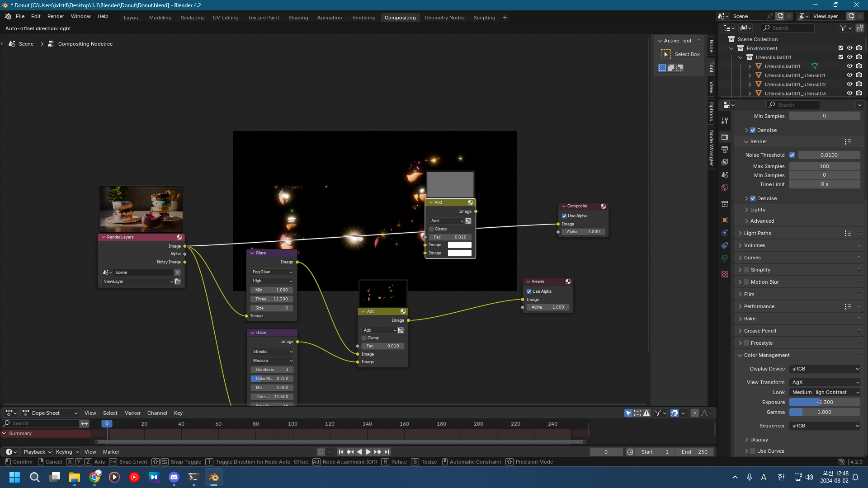Click the Select Box tool button
868x488 pixels.
[x=665, y=54]
